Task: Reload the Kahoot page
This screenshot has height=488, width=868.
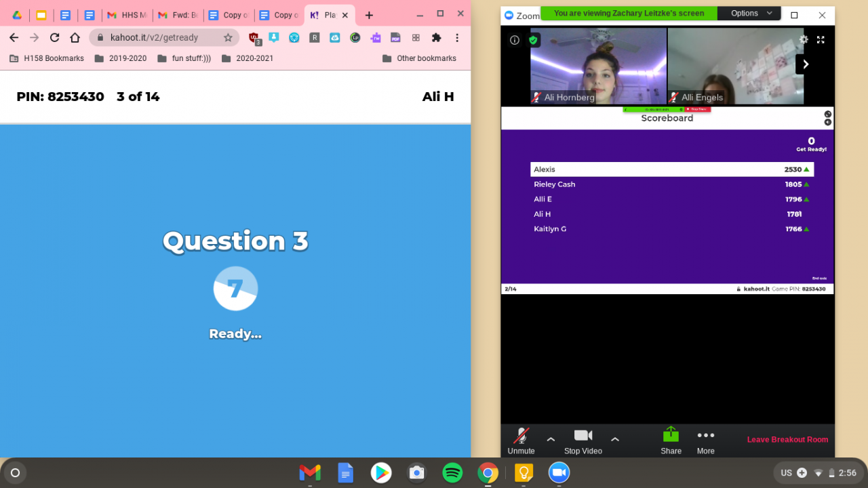Action: click(55, 38)
